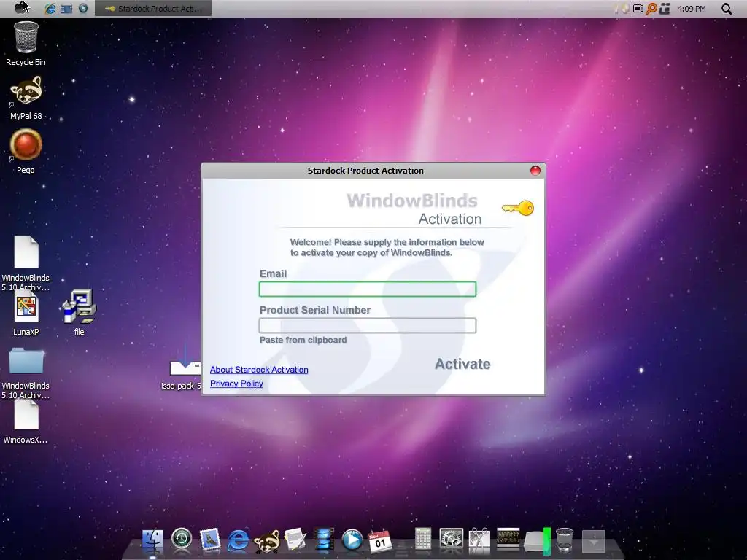
Task: Launch MyPal raccoon from the dock
Action: [267, 542]
